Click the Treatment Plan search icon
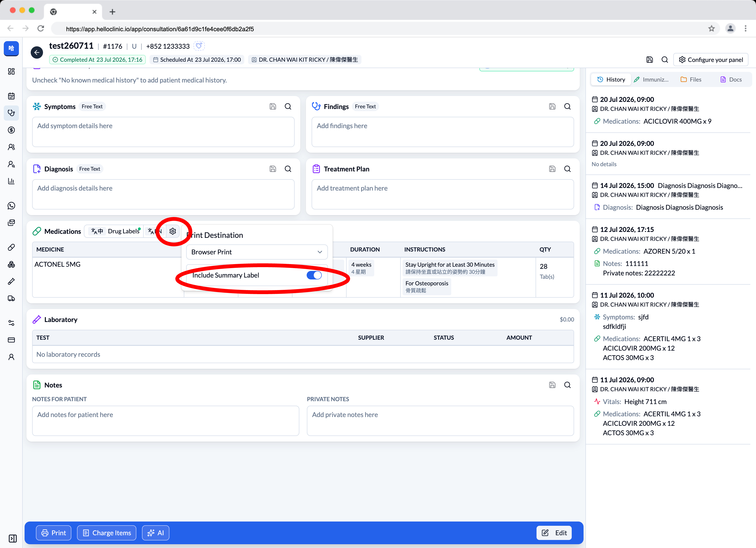This screenshot has height=548, width=756. [567, 169]
